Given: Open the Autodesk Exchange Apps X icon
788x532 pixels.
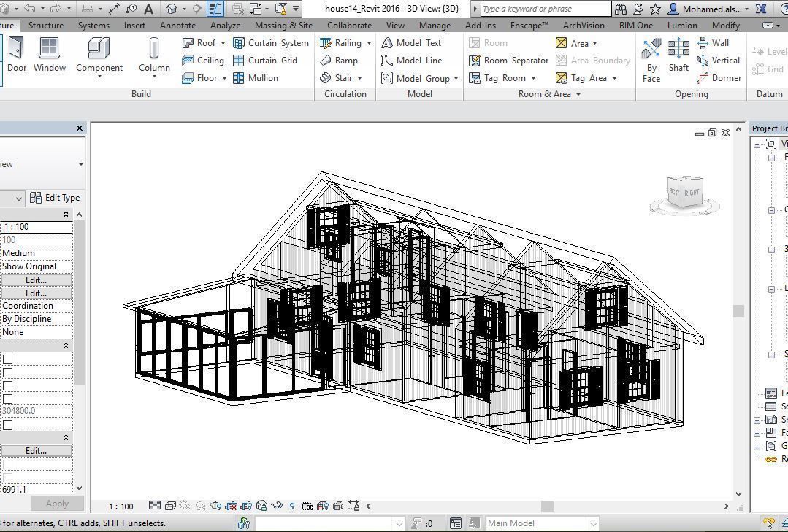Looking at the screenshot, I should pyautogui.click(x=762, y=9).
